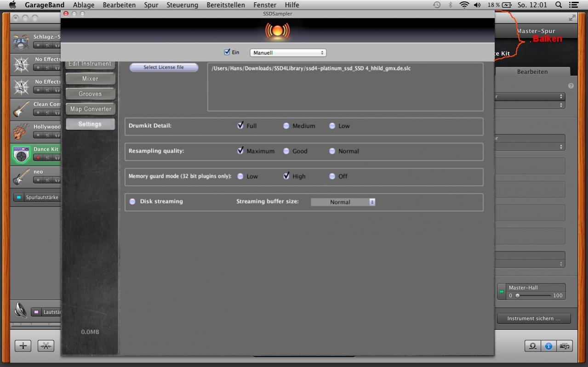This screenshot has width=588, height=367.
Task: Add a new track with plus button
Action: [23, 346]
